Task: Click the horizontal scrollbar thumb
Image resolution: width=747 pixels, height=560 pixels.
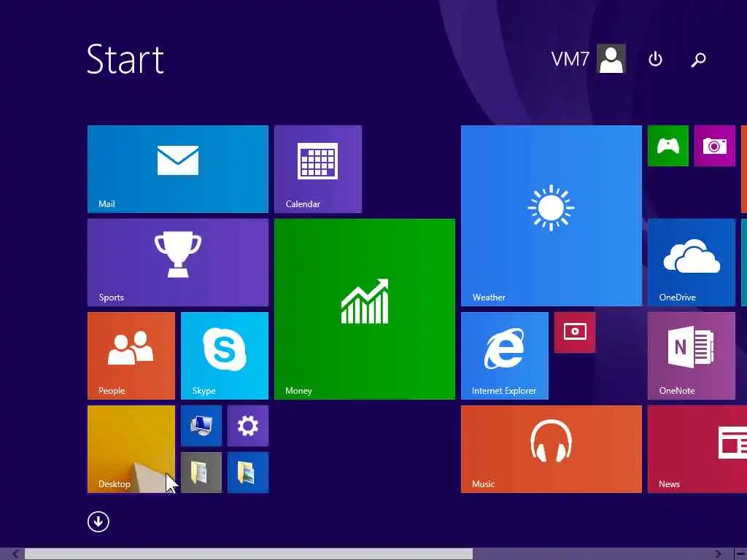Action: (249, 554)
